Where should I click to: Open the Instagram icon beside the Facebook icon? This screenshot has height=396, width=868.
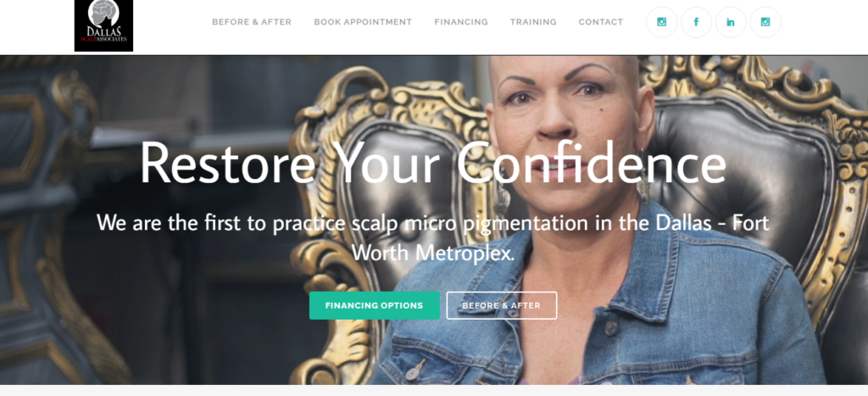(661, 22)
